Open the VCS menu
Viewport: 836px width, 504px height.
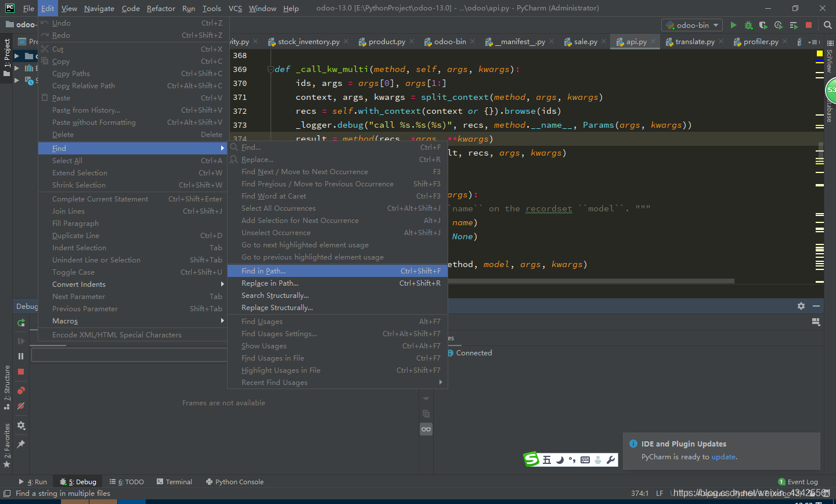(x=235, y=8)
